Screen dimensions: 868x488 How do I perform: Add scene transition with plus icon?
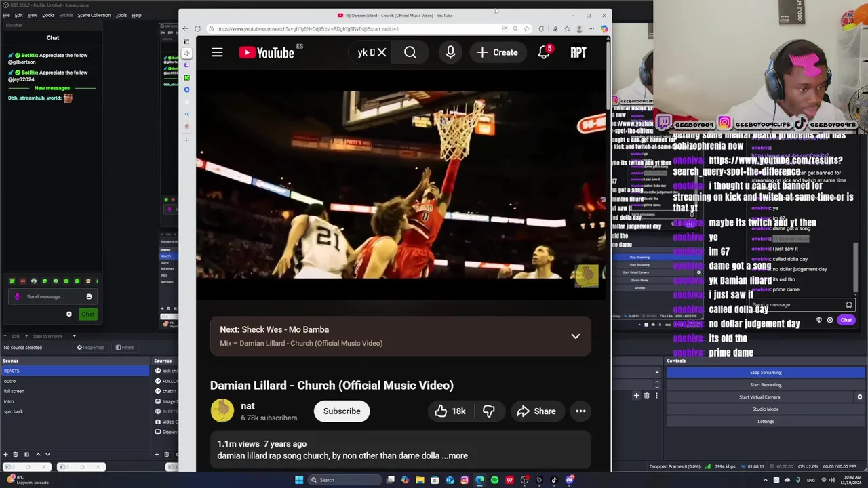[636, 396]
